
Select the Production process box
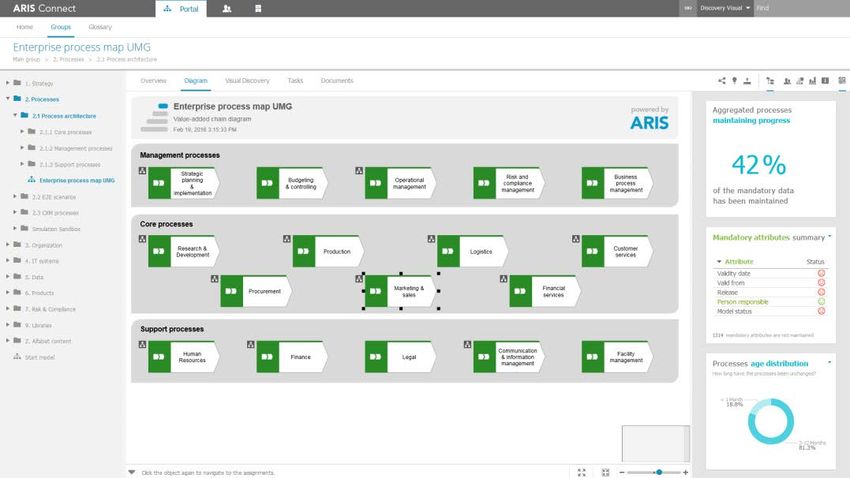pos(329,251)
